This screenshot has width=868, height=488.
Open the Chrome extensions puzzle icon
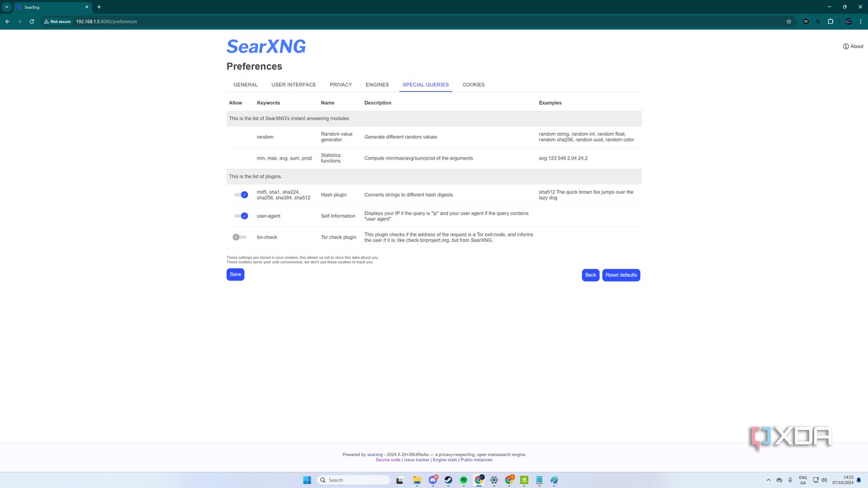click(830, 21)
